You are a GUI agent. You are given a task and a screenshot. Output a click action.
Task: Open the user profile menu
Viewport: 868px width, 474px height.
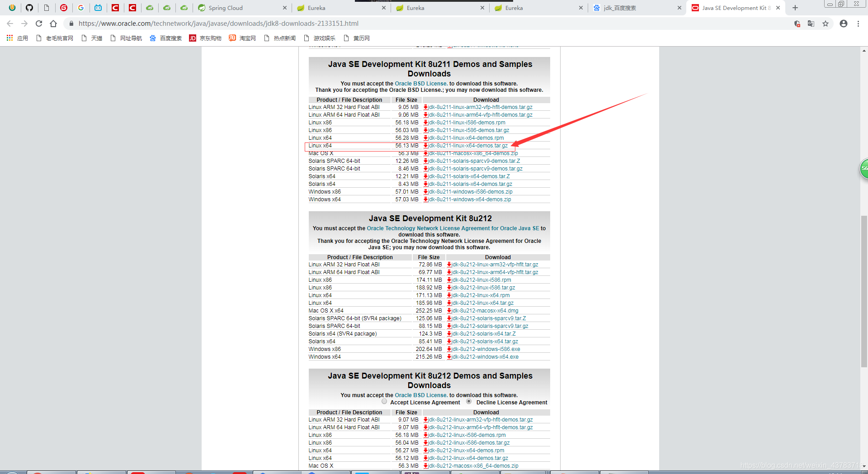(844, 24)
